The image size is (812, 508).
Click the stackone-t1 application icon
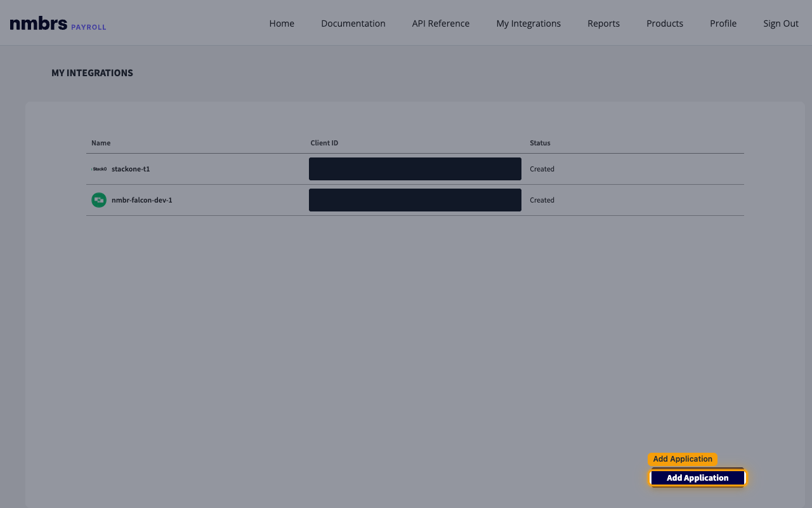pyautogui.click(x=99, y=169)
